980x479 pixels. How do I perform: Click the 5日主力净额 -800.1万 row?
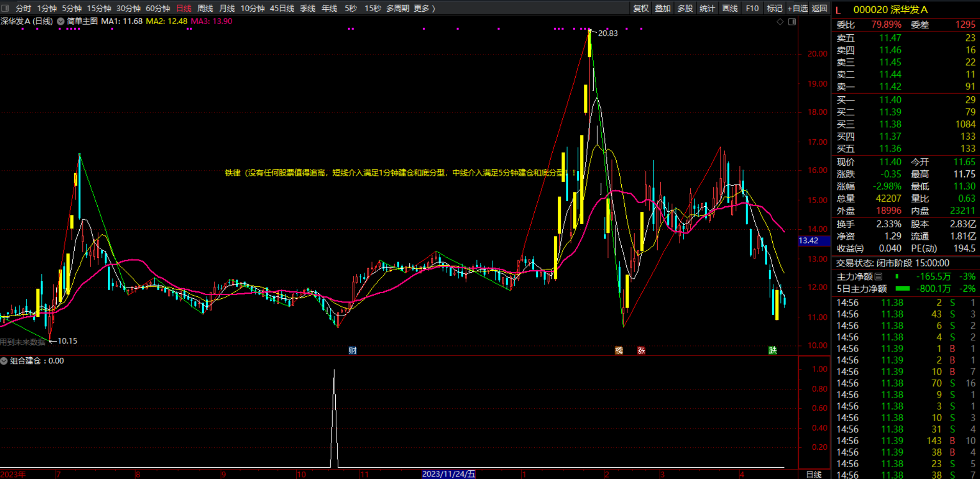click(x=906, y=289)
